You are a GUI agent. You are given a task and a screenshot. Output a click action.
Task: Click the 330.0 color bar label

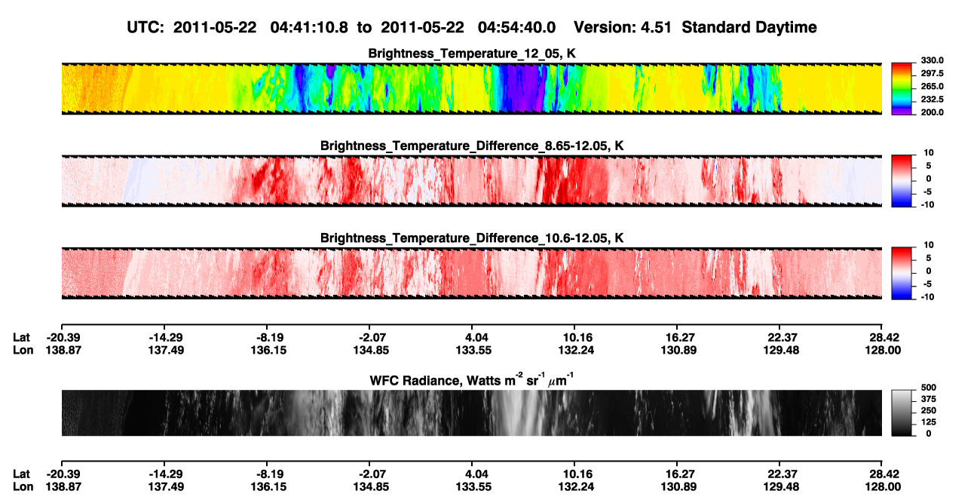click(933, 60)
